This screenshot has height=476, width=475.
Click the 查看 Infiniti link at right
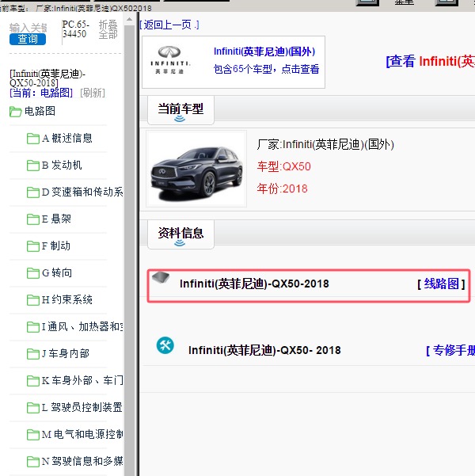click(430, 62)
